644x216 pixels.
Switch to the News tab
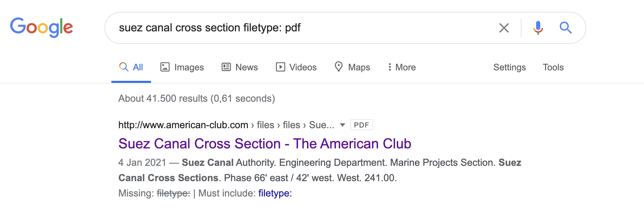pos(240,67)
